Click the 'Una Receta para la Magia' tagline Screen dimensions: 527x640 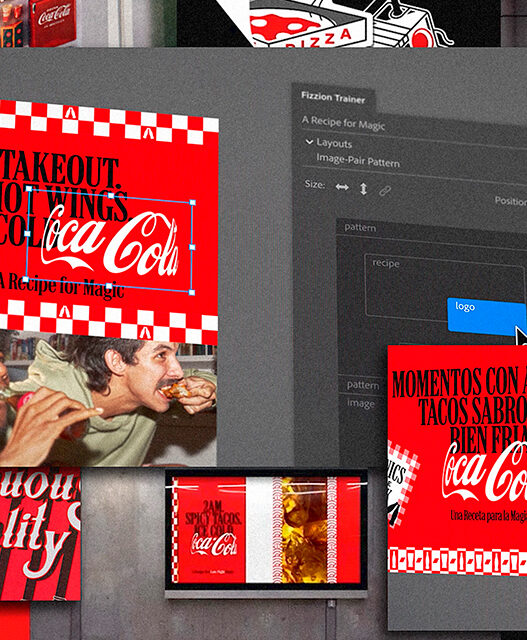click(488, 516)
